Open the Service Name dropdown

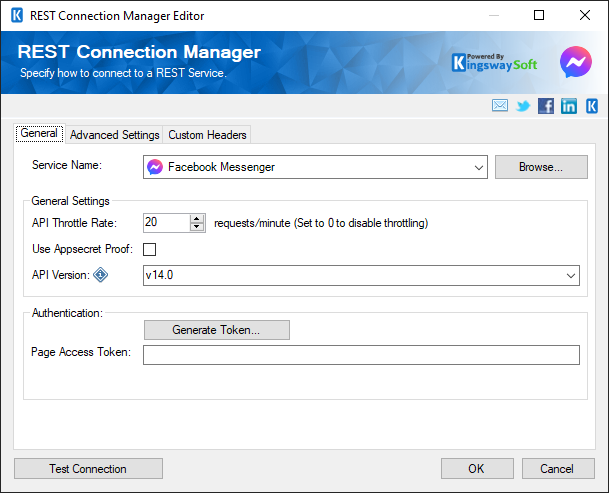478,167
